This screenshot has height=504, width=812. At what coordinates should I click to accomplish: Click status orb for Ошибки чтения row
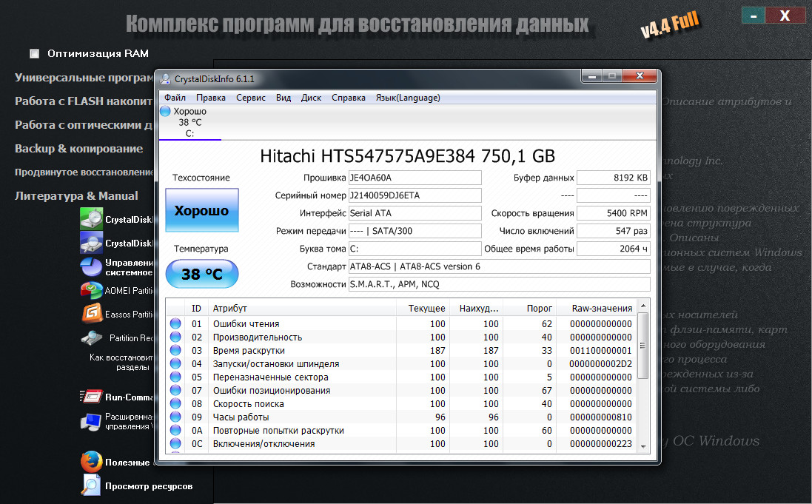click(x=175, y=323)
